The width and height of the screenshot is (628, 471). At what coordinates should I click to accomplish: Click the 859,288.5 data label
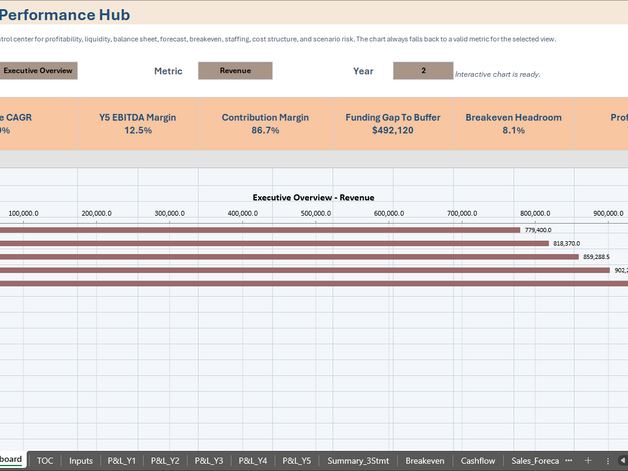pyautogui.click(x=596, y=257)
